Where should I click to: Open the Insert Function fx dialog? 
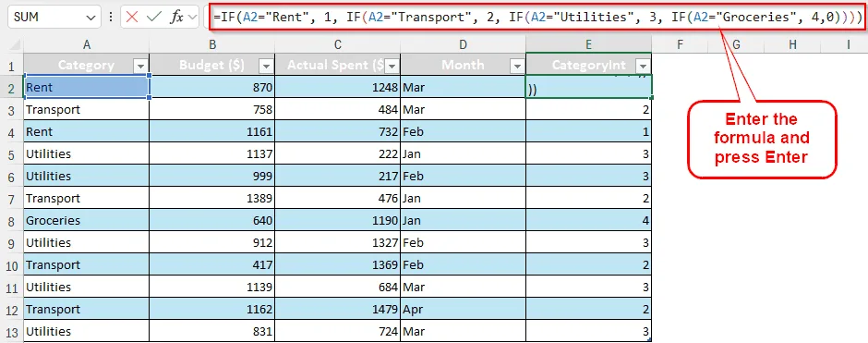[176, 18]
